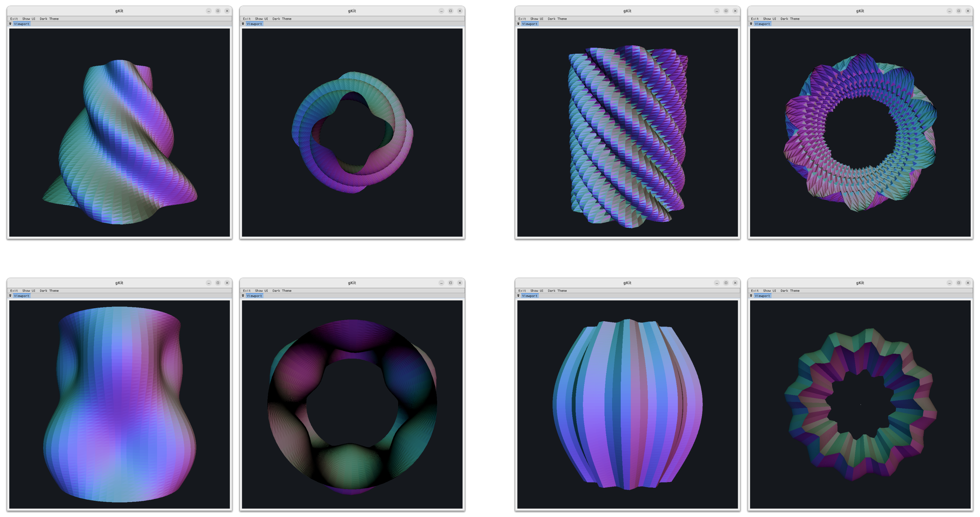Viewport: 980px width, 517px height.
Task: Select Viewport tab in smooth curvy vase window
Action: click(x=21, y=296)
